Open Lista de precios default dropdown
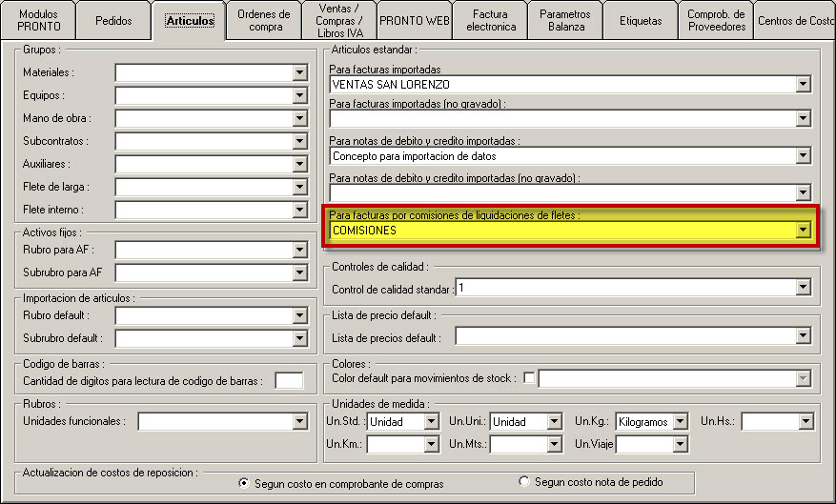The width and height of the screenshot is (836, 504). 803,336
